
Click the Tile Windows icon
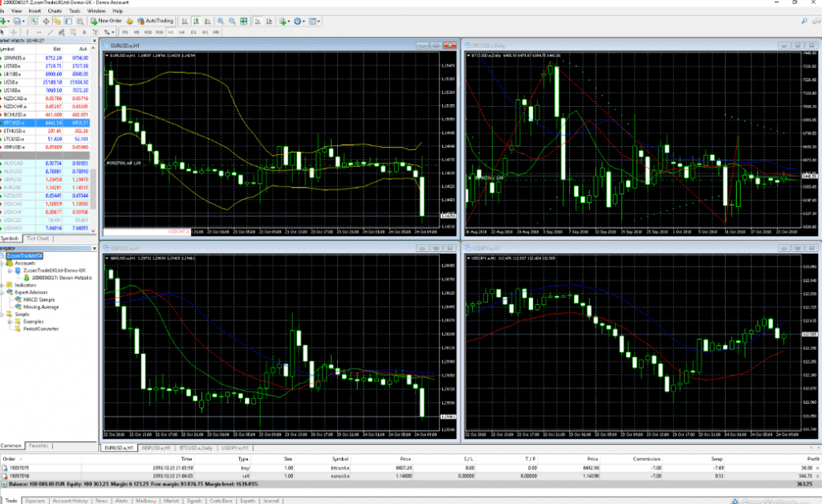[245, 21]
